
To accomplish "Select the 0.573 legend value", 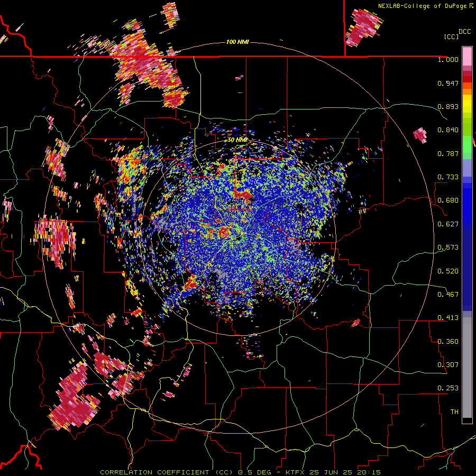I will [448, 248].
